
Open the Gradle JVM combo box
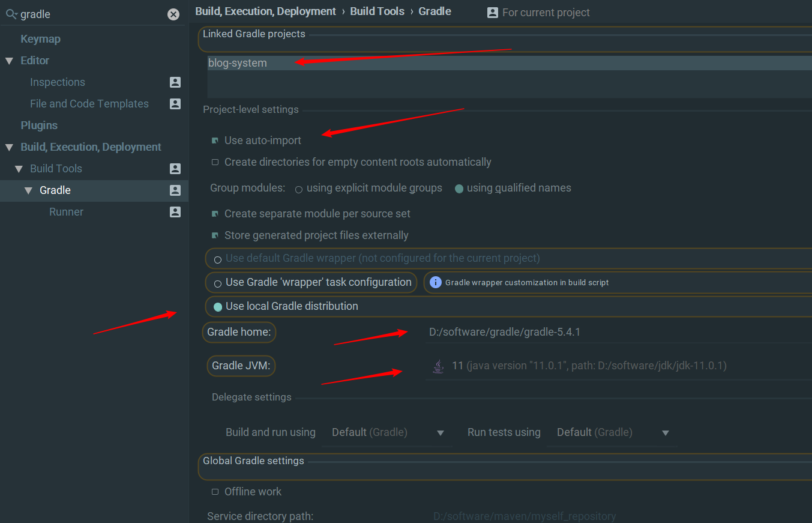(x=619, y=366)
